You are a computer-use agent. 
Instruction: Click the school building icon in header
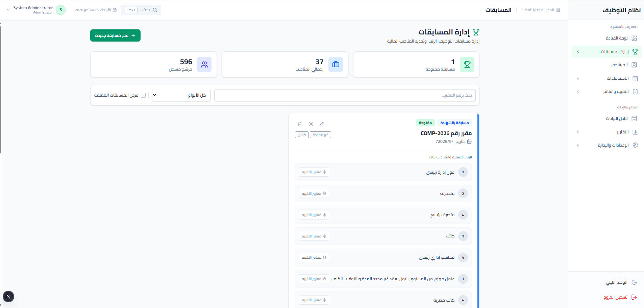pos(558,10)
